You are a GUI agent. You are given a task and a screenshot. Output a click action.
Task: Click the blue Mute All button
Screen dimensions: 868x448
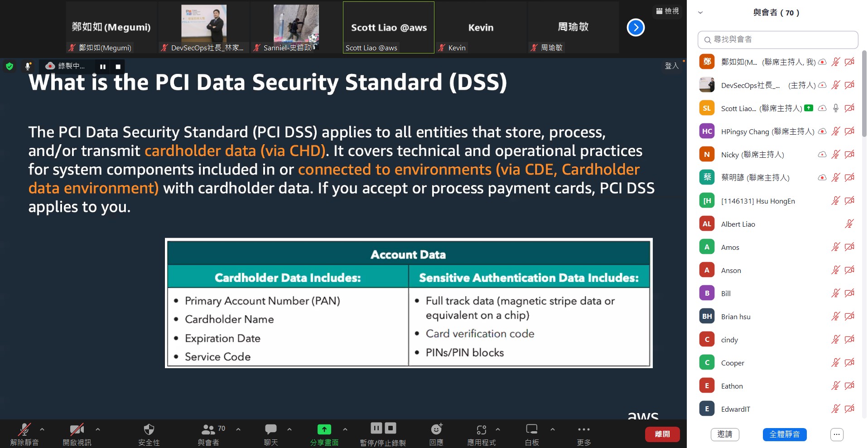point(784,434)
